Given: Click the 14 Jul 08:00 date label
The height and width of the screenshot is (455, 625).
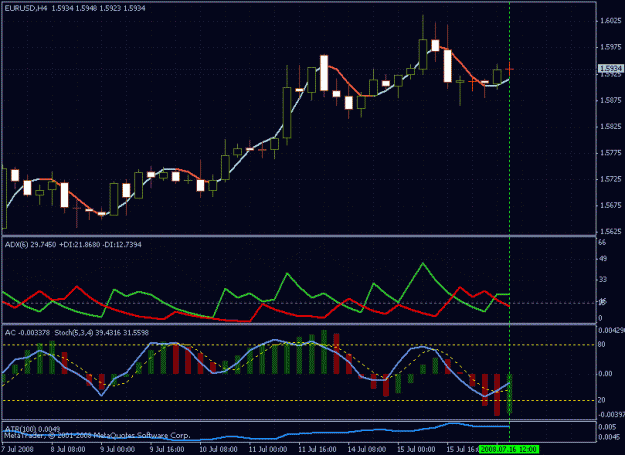Looking at the screenshot, I should tap(367, 449).
